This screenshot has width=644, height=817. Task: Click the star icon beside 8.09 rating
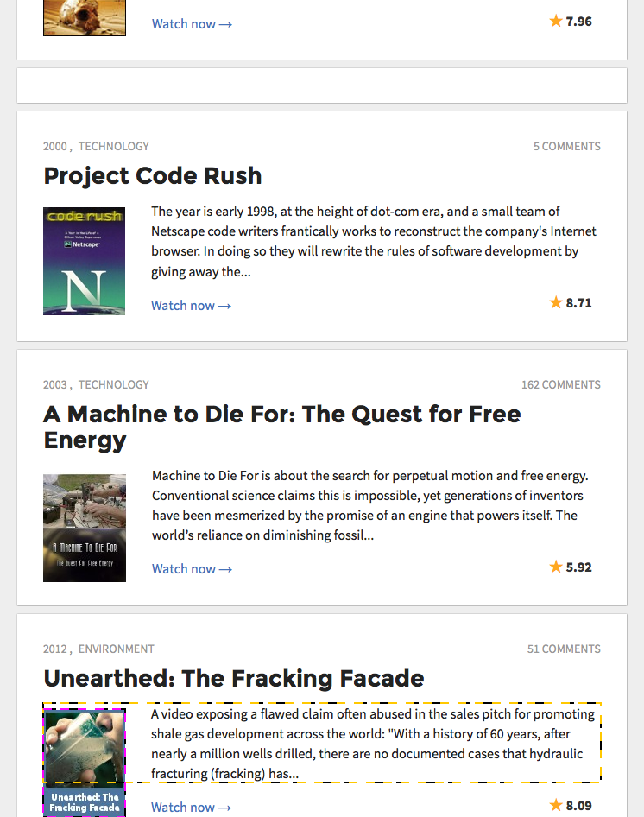pyautogui.click(x=555, y=805)
